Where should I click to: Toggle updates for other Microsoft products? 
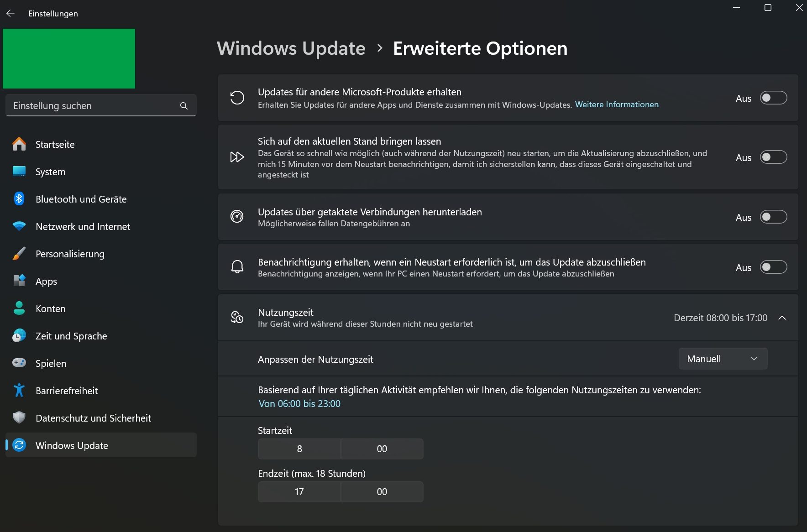coord(773,98)
